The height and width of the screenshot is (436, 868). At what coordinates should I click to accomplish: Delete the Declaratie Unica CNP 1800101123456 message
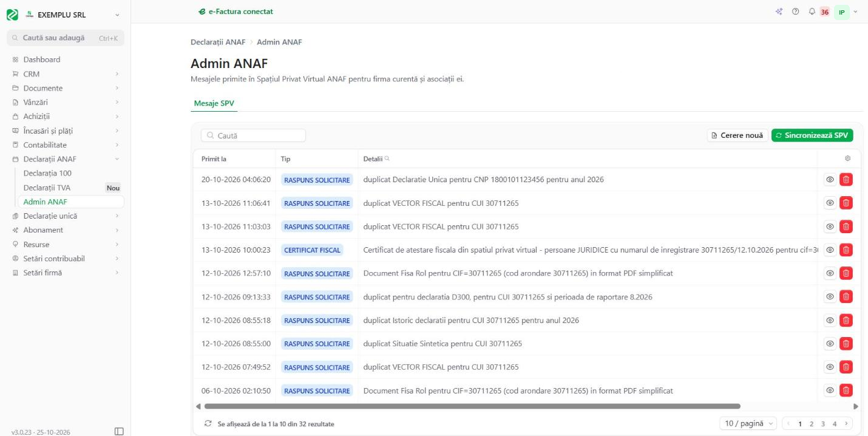pos(846,179)
